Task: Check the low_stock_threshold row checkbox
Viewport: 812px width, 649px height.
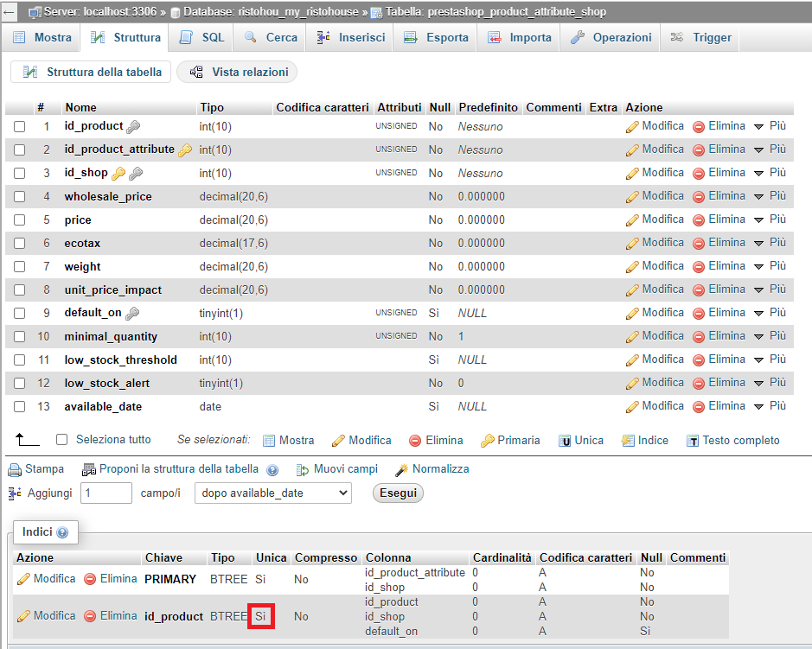Action: click(x=20, y=359)
